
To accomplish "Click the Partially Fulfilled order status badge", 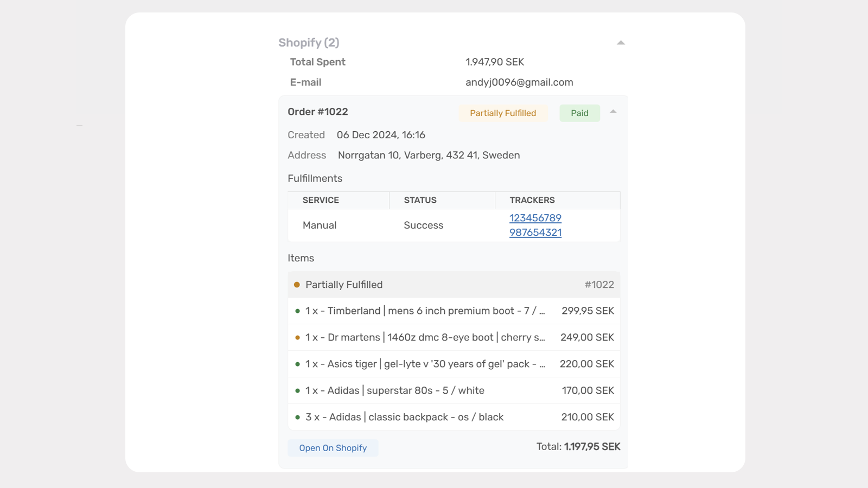I will [x=502, y=113].
